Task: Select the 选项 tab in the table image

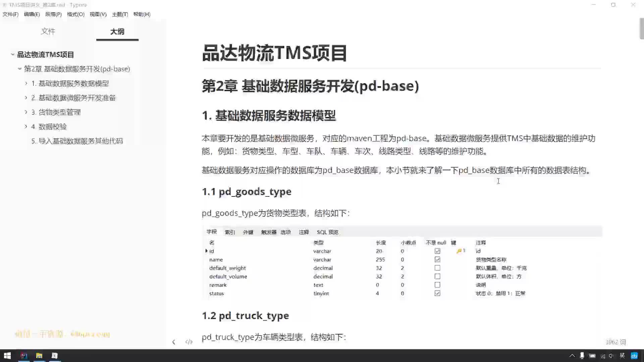Action: (x=286, y=232)
